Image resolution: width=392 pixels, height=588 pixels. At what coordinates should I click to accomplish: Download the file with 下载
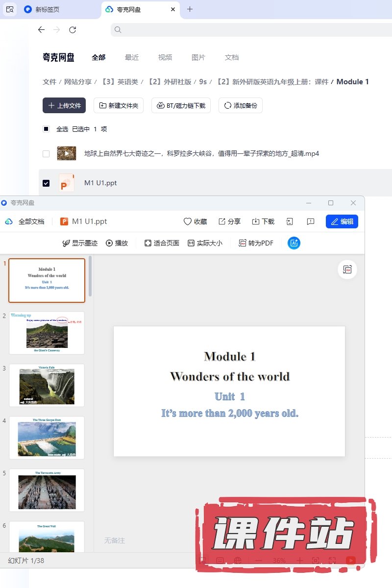coord(263,221)
